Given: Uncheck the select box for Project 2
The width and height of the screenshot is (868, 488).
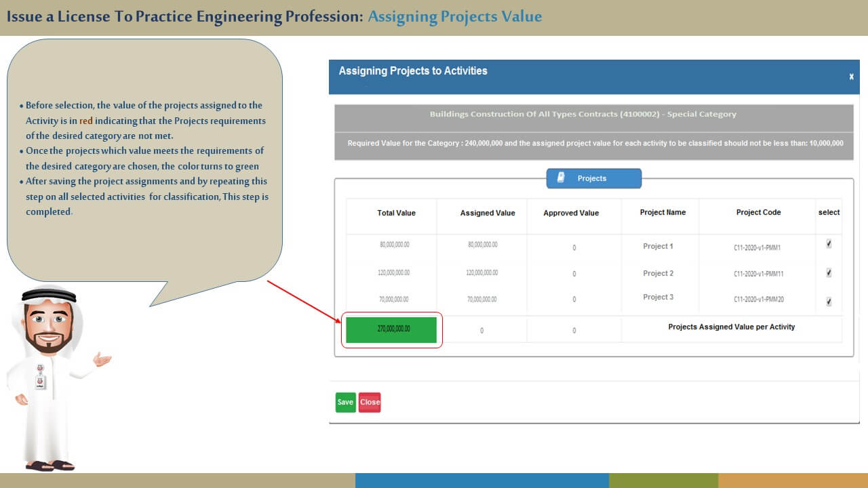Looking at the screenshot, I should 829,272.
